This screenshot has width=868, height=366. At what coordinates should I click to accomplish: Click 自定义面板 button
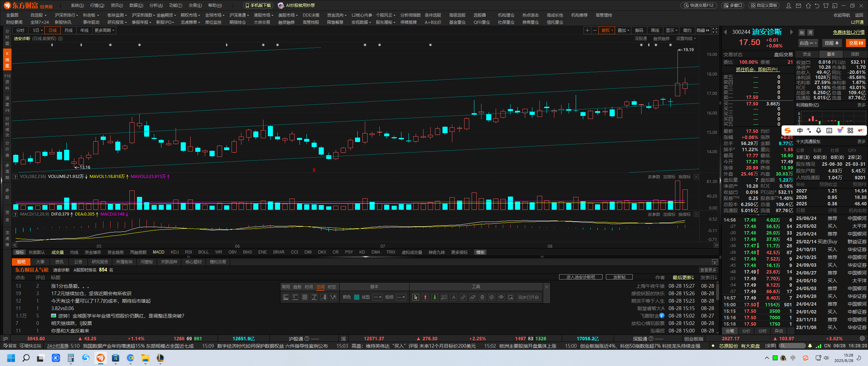point(764,5)
